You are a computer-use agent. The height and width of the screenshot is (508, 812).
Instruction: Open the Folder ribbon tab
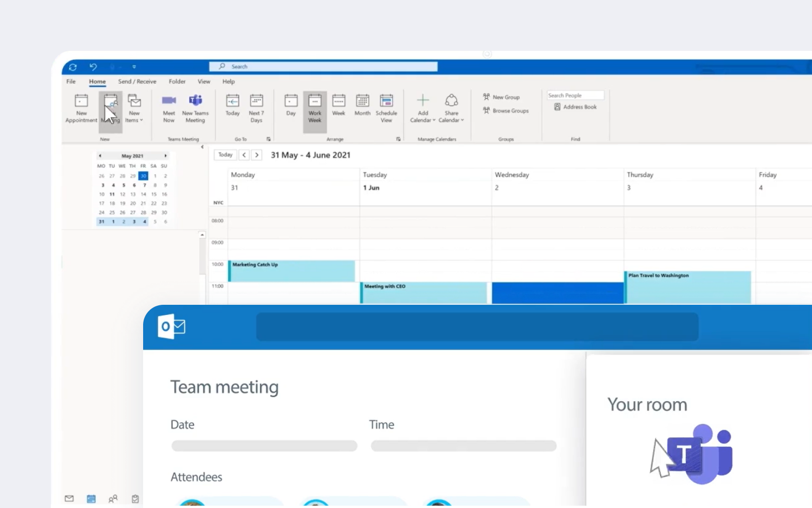tap(177, 81)
